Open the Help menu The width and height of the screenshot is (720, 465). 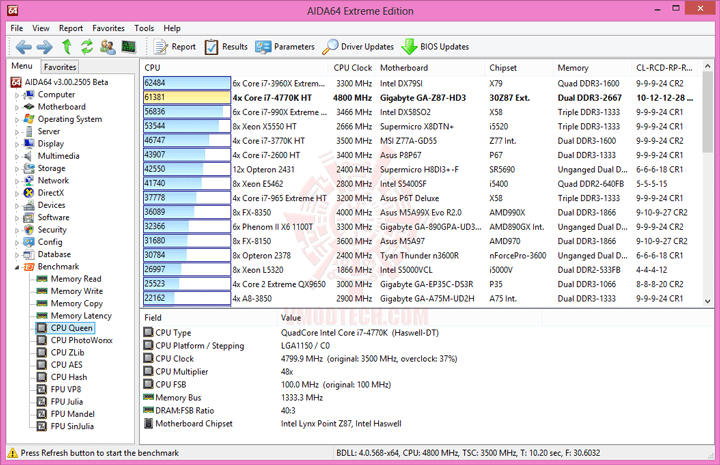172,28
